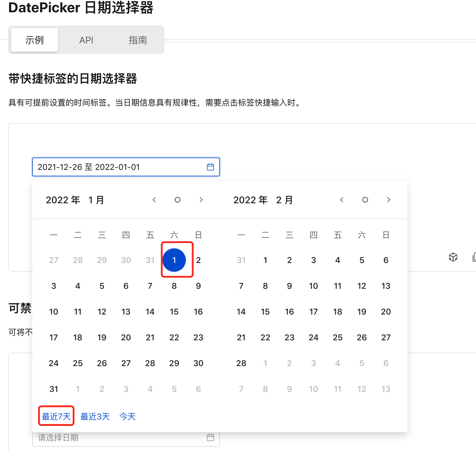The width and height of the screenshot is (476, 451).
Task: Go to previous month on January panel
Action: (x=154, y=200)
